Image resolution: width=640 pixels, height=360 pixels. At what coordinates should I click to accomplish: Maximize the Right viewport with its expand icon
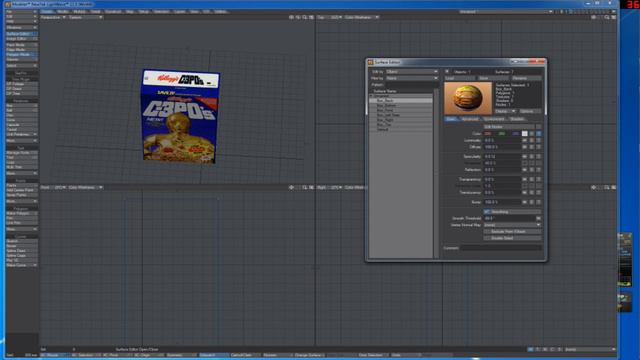[613, 188]
